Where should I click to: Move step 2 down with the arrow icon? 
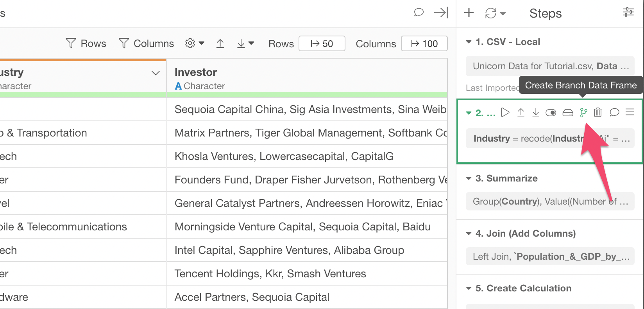point(535,113)
